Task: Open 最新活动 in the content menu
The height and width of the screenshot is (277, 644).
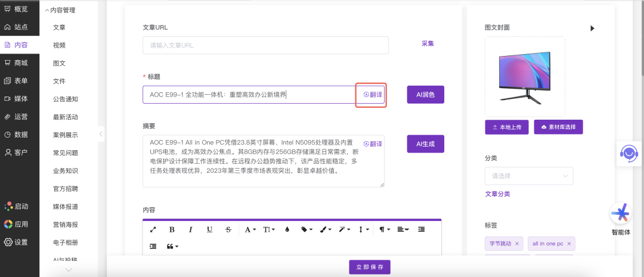Action: point(66,117)
